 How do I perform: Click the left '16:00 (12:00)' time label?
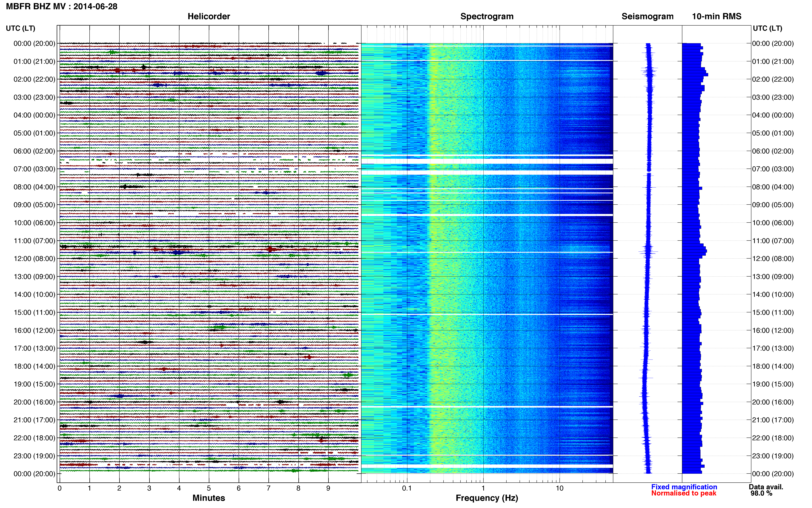[34, 330]
